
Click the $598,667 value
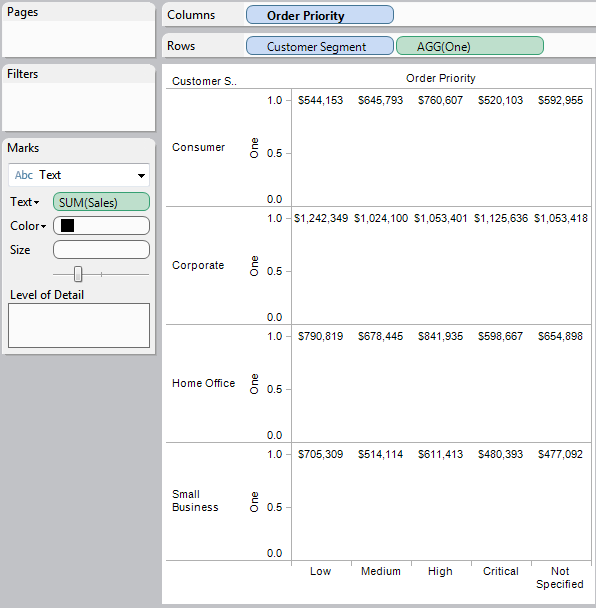501,336
